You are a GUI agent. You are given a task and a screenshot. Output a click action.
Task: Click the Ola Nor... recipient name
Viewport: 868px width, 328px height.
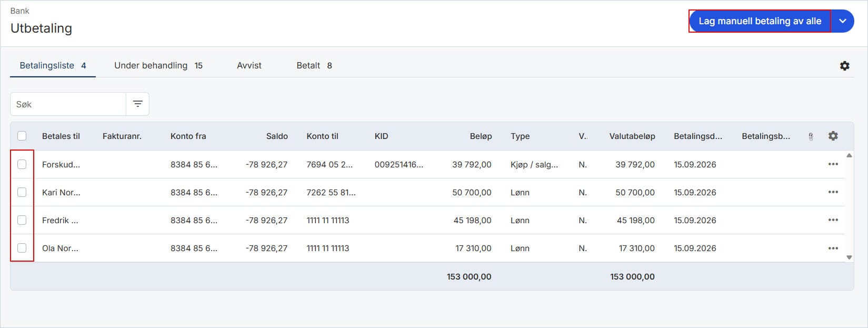[60, 248]
